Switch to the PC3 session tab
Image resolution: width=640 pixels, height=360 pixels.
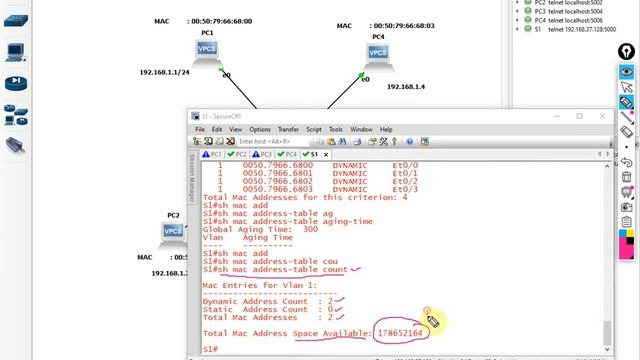tap(262, 154)
